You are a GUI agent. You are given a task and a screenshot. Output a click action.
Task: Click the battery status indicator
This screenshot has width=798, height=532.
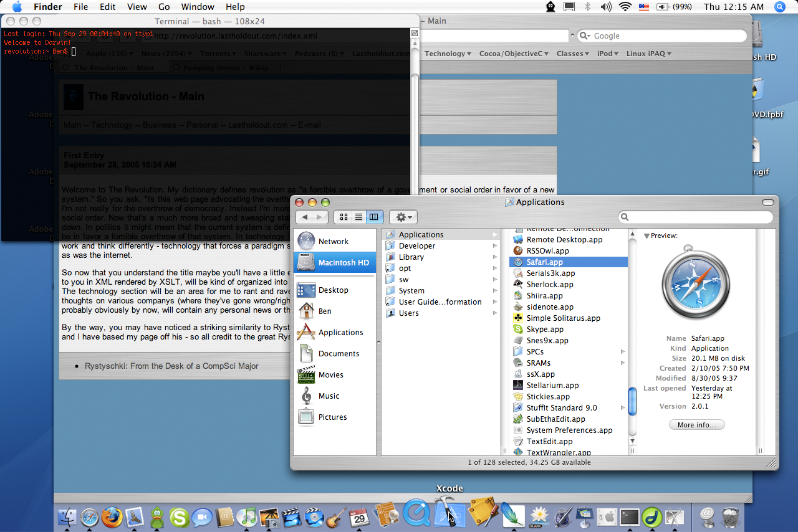[674, 7]
